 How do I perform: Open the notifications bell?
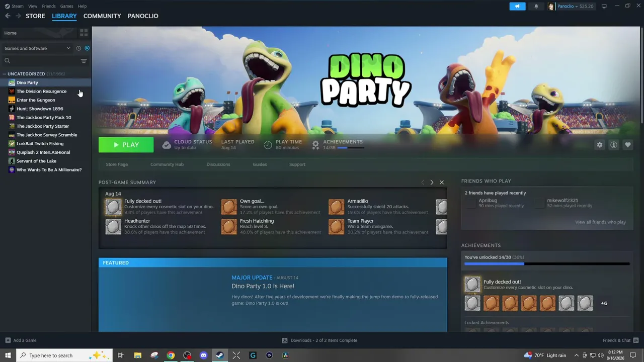[x=536, y=6]
